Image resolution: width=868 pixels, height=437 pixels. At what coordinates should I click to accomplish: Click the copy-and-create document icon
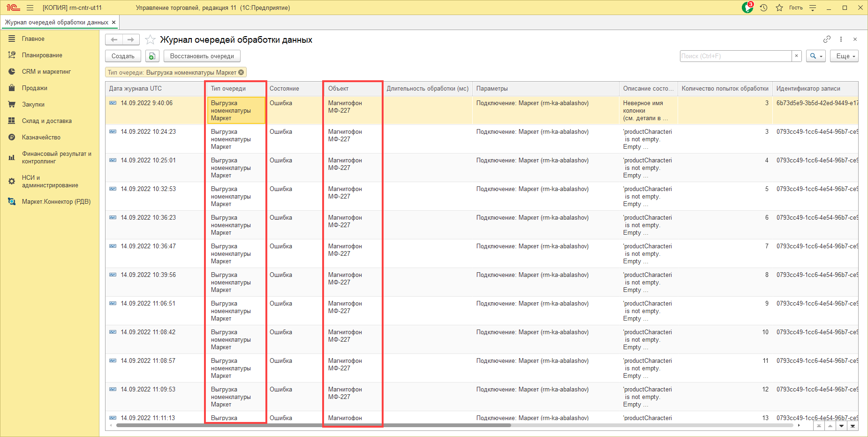(152, 56)
